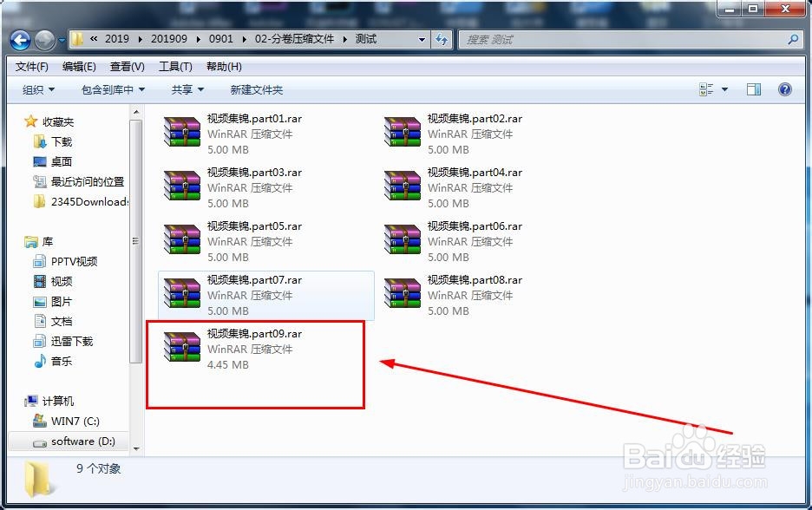Select 库 in the navigation pane
The image size is (812, 510).
click(39, 241)
